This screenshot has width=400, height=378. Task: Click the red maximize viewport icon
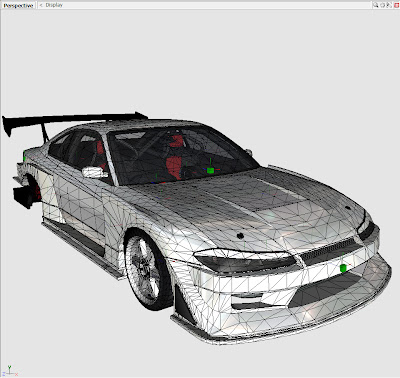pos(396,5)
